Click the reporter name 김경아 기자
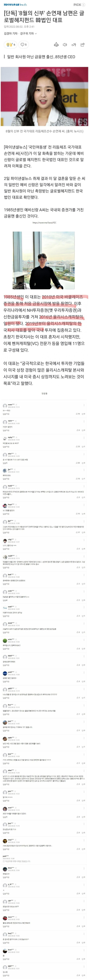This screenshot has width=89, height=980. point(11,33)
